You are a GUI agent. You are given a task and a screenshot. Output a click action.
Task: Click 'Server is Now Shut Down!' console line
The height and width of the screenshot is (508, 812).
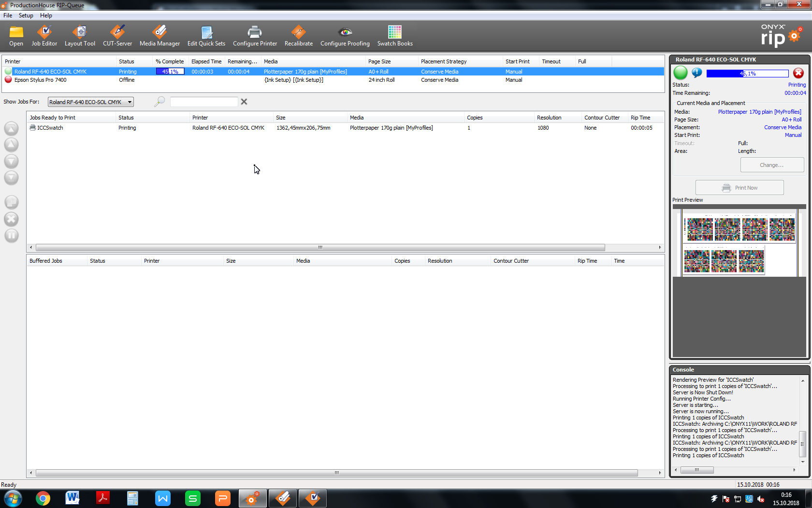(703, 392)
